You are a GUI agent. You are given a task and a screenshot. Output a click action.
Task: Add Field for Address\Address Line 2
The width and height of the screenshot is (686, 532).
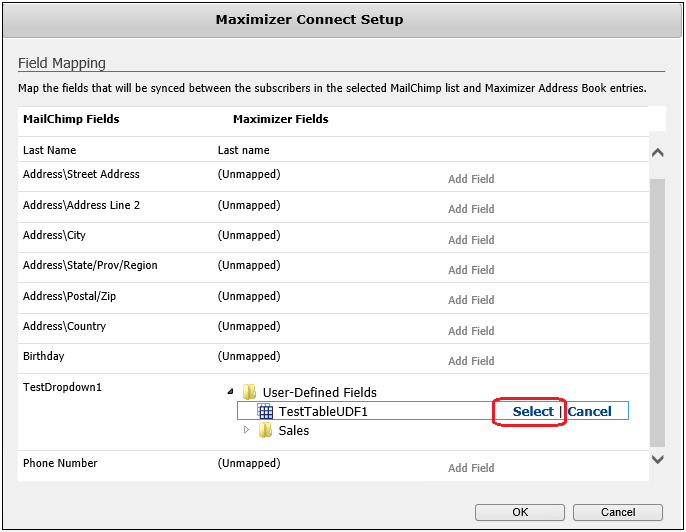(471, 209)
